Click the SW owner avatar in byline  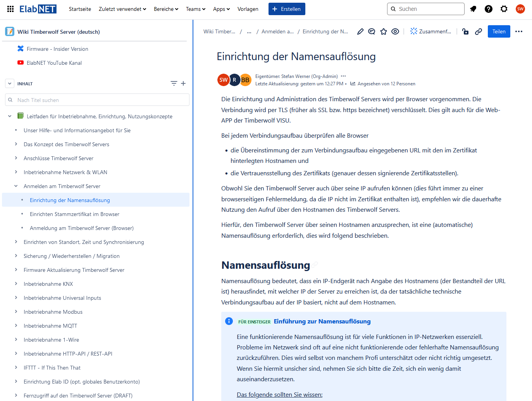click(x=224, y=80)
